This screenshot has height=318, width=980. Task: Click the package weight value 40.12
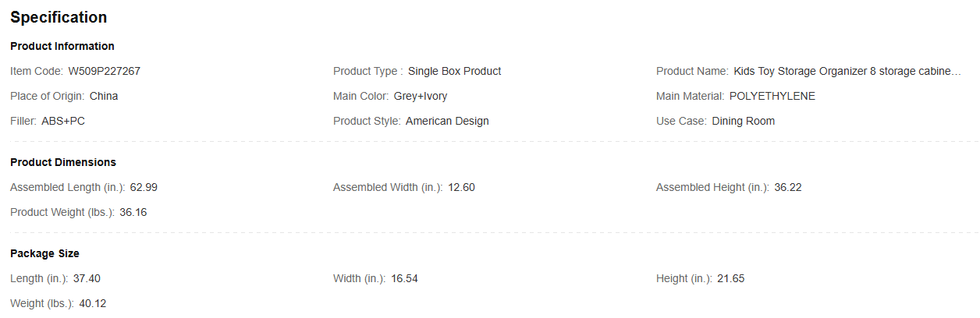(x=93, y=303)
